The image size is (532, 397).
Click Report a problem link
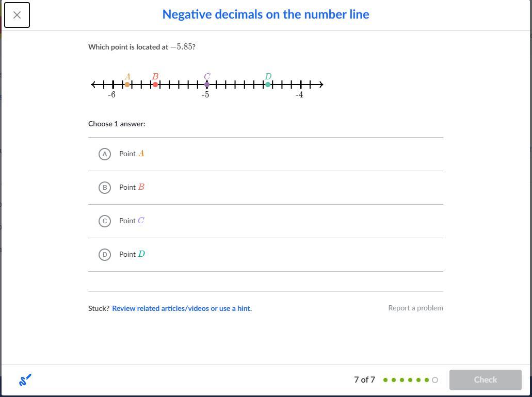415,308
